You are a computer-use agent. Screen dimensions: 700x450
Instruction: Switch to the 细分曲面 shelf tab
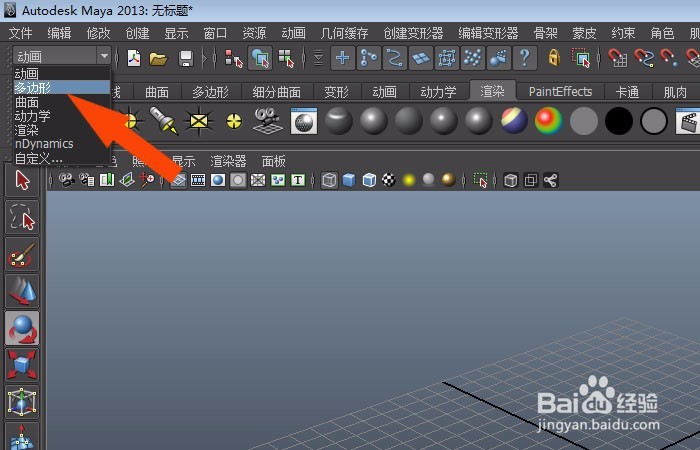click(x=276, y=92)
